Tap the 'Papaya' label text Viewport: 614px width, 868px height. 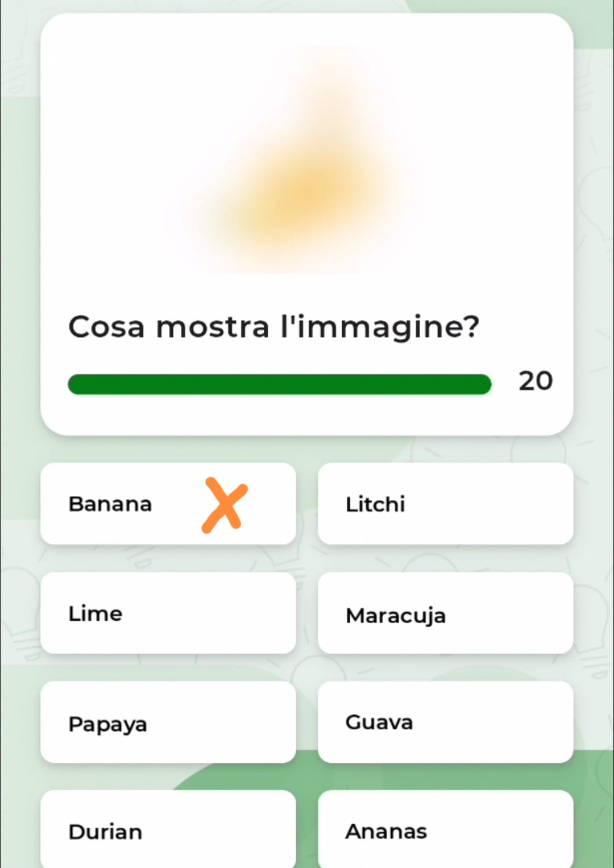tap(107, 725)
